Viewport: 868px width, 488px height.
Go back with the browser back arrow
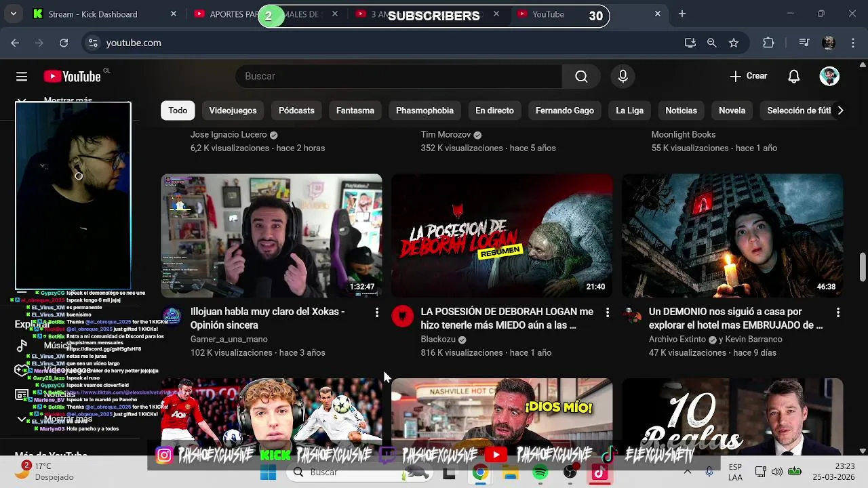click(15, 43)
